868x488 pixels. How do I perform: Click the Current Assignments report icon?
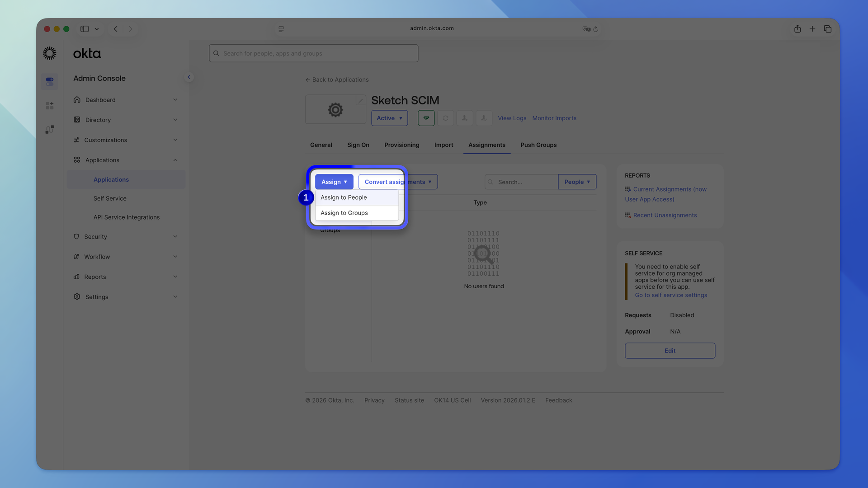pyautogui.click(x=628, y=189)
